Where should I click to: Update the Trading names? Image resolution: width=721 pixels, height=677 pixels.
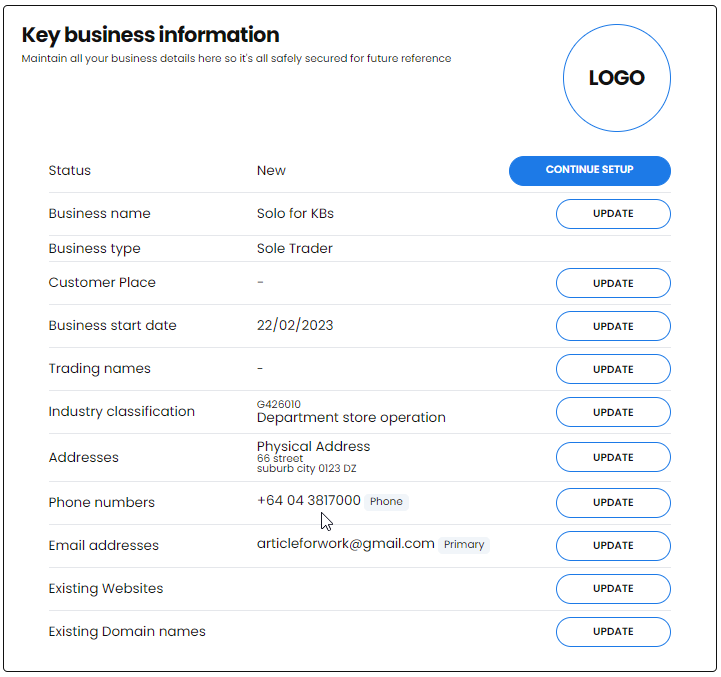click(x=613, y=369)
